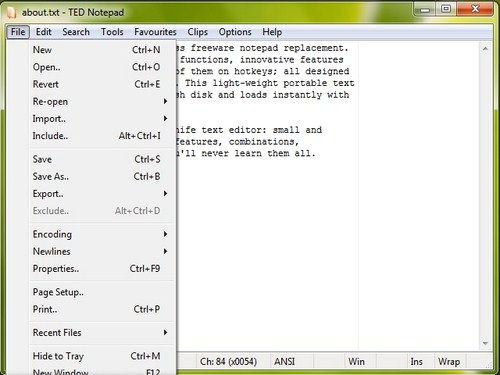500x375 pixels.
Task: Open the Search menu
Action: point(76,32)
